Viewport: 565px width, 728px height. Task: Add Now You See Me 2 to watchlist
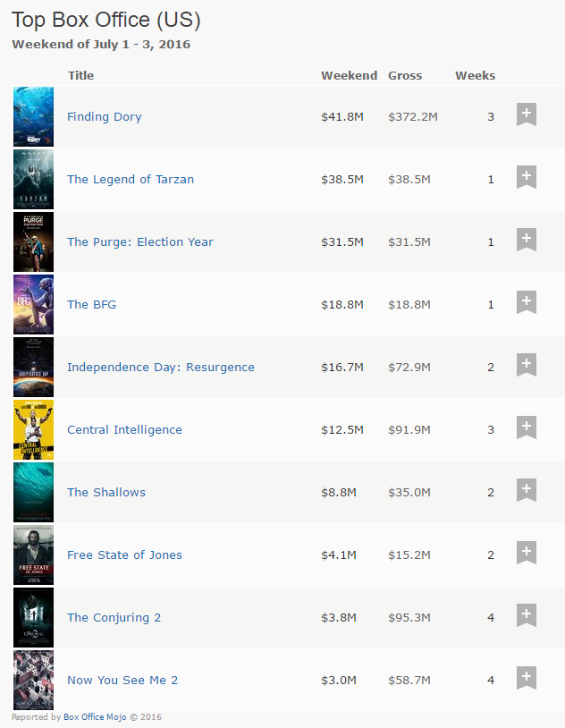click(527, 678)
